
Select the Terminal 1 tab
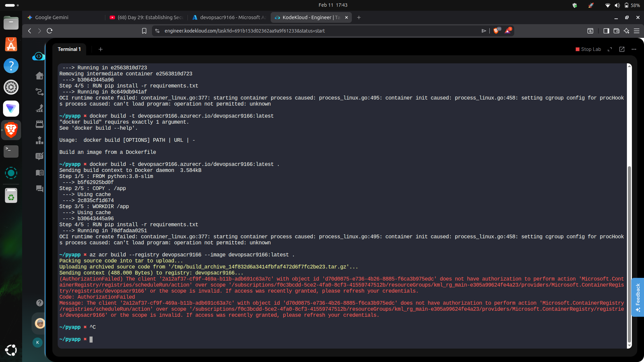(69, 49)
